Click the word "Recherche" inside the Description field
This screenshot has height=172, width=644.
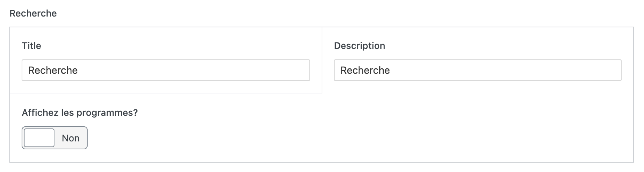(x=365, y=70)
